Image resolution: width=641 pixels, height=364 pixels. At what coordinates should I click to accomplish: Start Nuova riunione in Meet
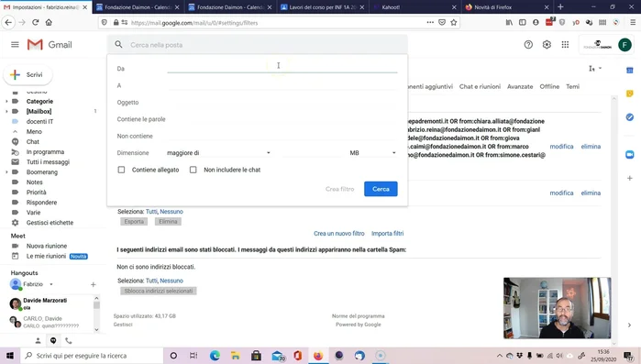pyautogui.click(x=47, y=246)
